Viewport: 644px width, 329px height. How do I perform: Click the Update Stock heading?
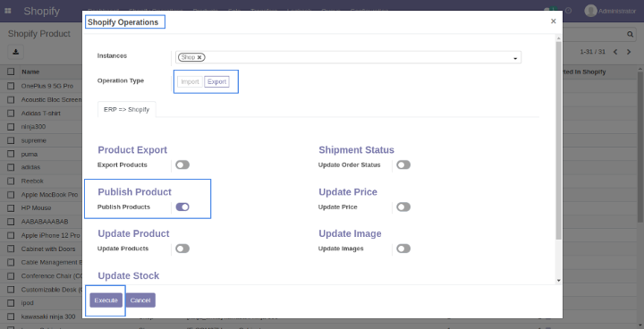click(x=129, y=275)
